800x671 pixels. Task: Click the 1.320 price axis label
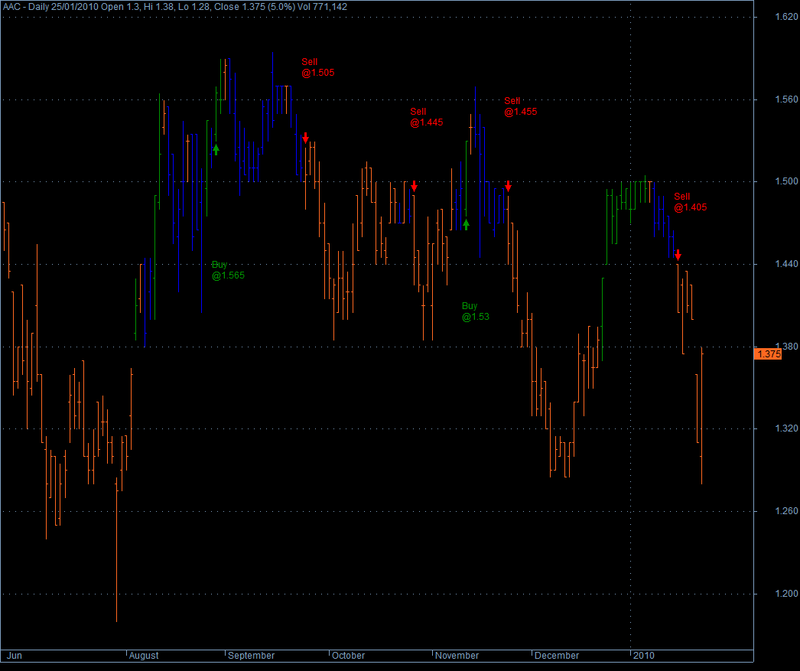point(786,428)
